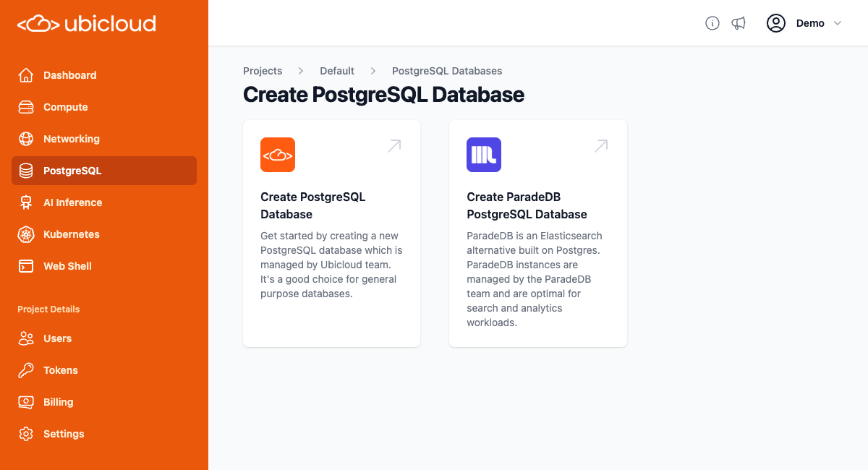Open Billing from the sidebar
The height and width of the screenshot is (470, 868).
pyautogui.click(x=58, y=402)
